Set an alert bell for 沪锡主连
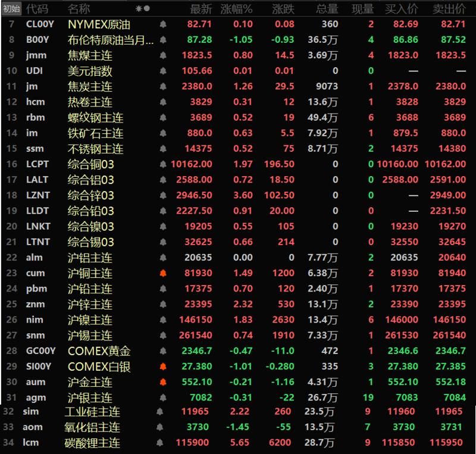The image size is (476, 454). (163, 335)
